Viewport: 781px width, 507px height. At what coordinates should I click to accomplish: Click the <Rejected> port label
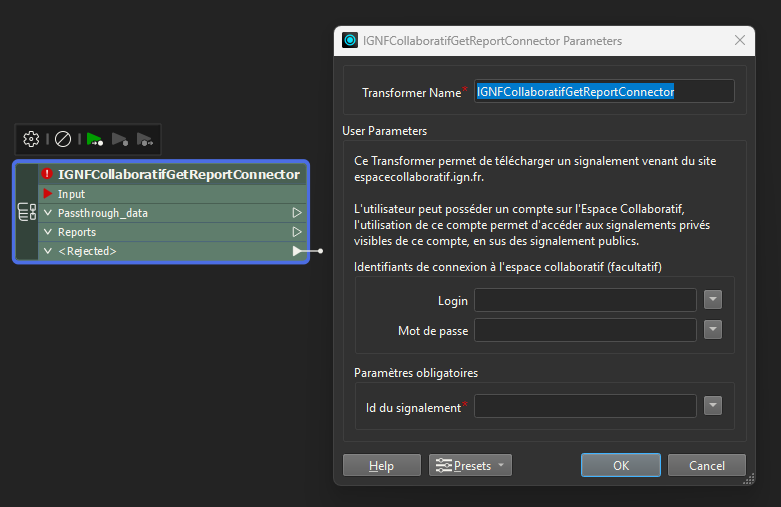87,251
